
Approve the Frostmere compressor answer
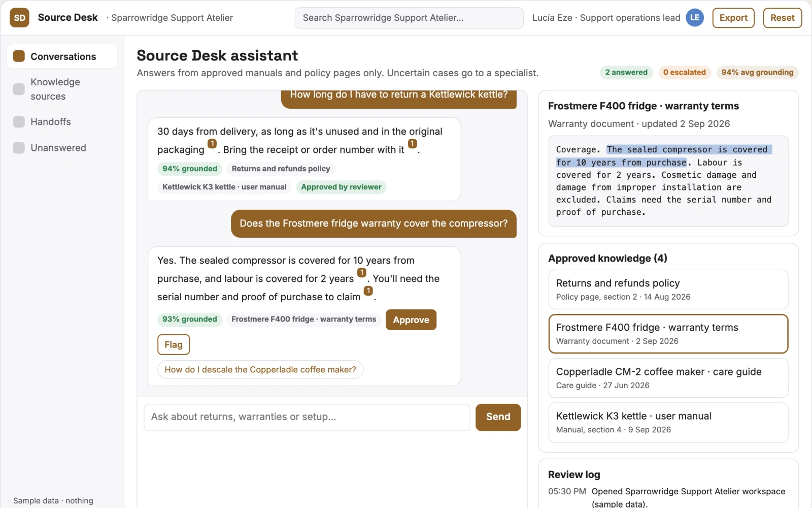tap(411, 320)
